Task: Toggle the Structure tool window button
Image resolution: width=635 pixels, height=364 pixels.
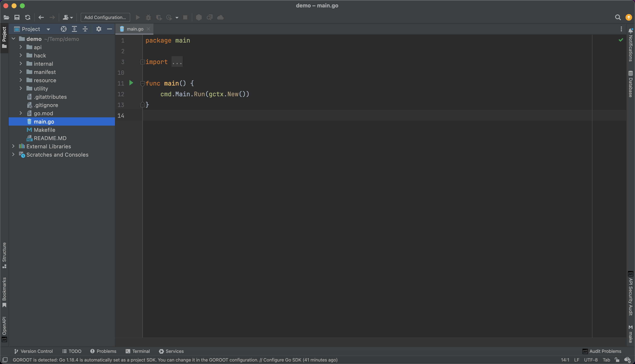Action: click(x=4, y=255)
